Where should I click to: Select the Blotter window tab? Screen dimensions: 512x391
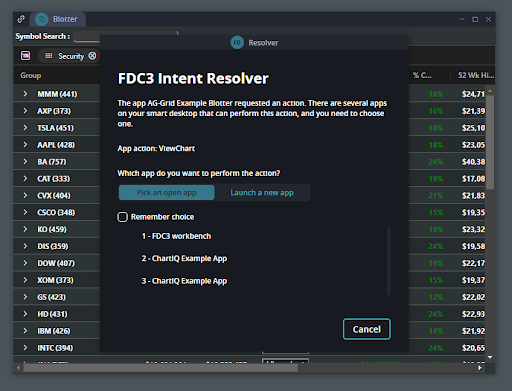coord(58,19)
